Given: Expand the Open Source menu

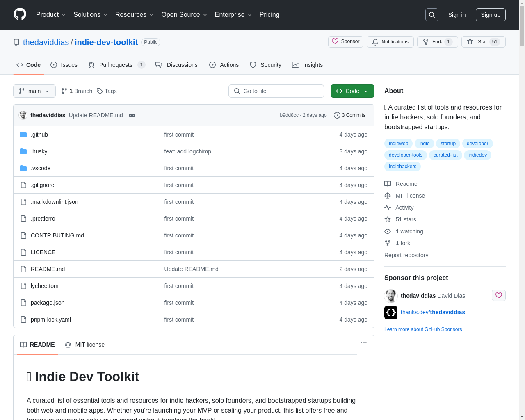Looking at the screenshot, I should (185, 15).
